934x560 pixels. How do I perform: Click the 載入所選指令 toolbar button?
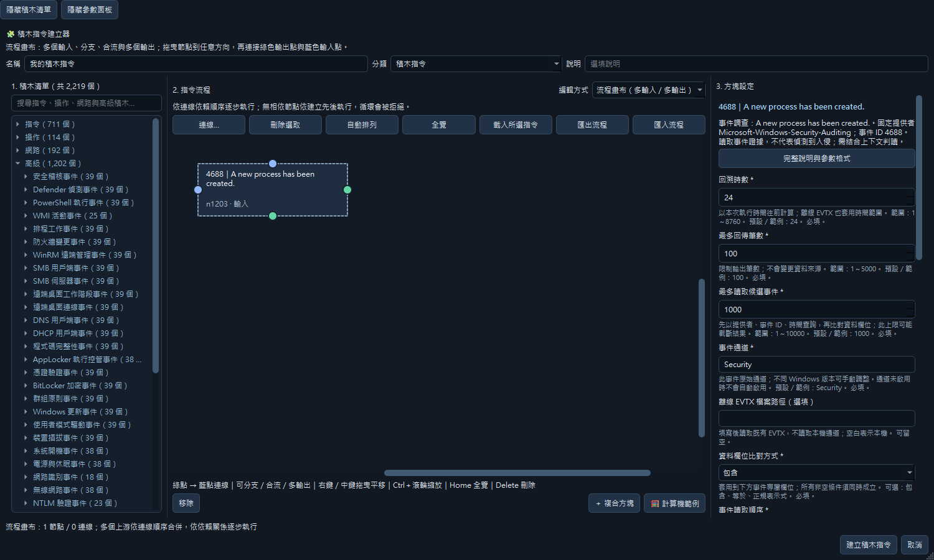(516, 125)
